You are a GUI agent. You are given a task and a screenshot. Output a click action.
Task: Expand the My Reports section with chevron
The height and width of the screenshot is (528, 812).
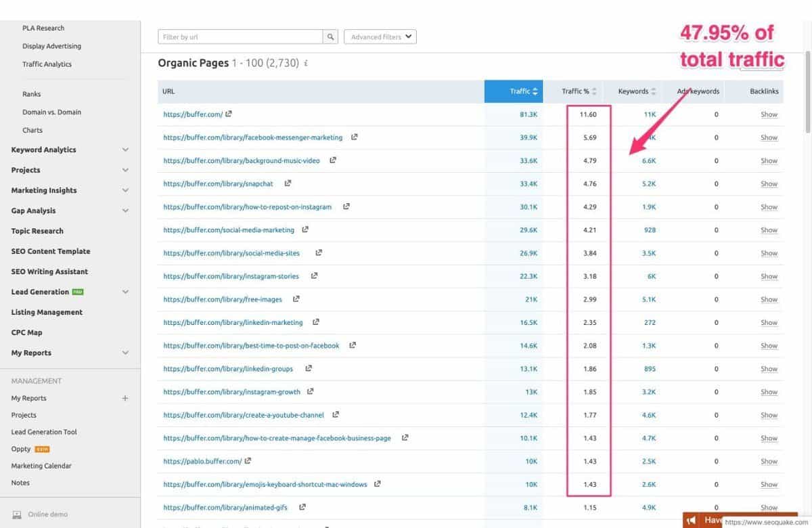(x=125, y=353)
